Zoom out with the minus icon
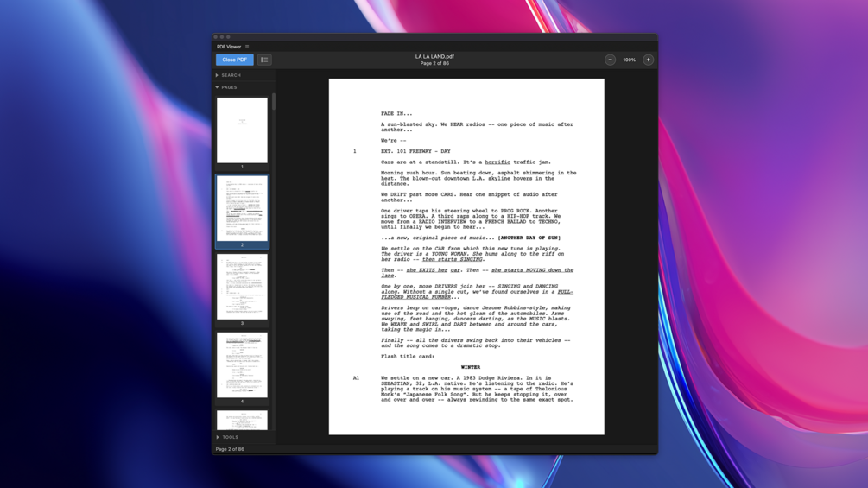 point(610,60)
